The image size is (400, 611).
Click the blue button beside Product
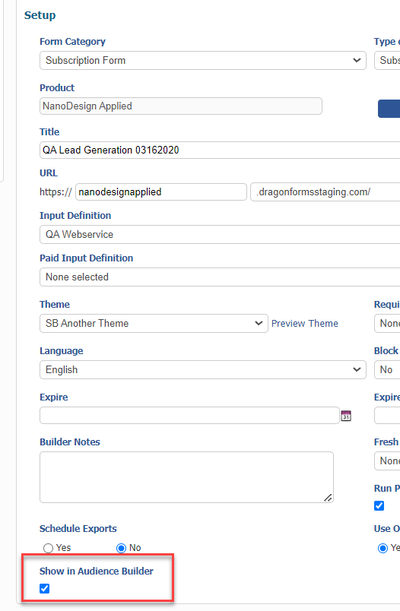[x=389, y=109]
